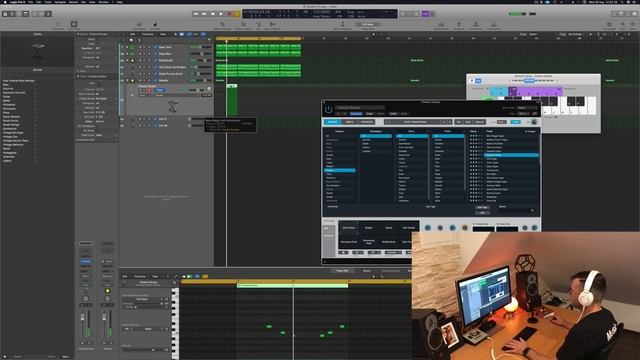
Task: Click the Fast Forward transport button
Action: tap(204, 13)
